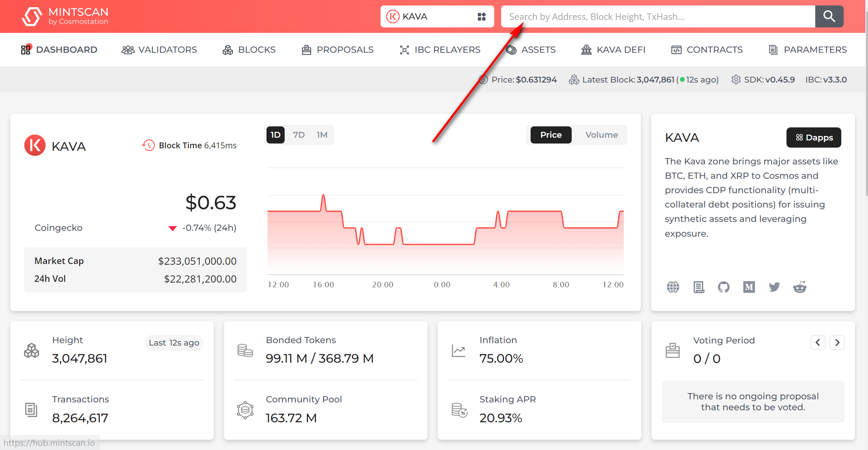Screen dimensions: 868x450
Task: Toggle chart to Volume view
Action: pos(601,135)
